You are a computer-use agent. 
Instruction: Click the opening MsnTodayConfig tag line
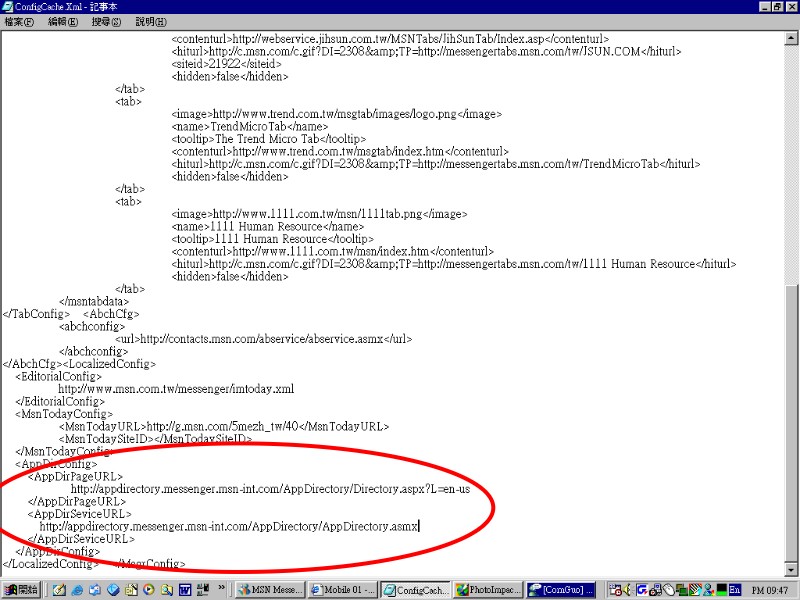64,414
